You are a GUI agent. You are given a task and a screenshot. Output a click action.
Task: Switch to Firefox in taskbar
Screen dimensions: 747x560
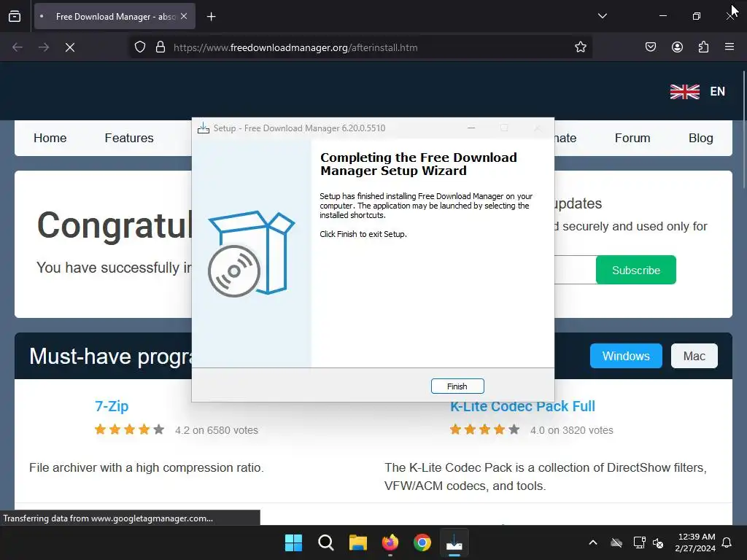[x=390, y=542]
